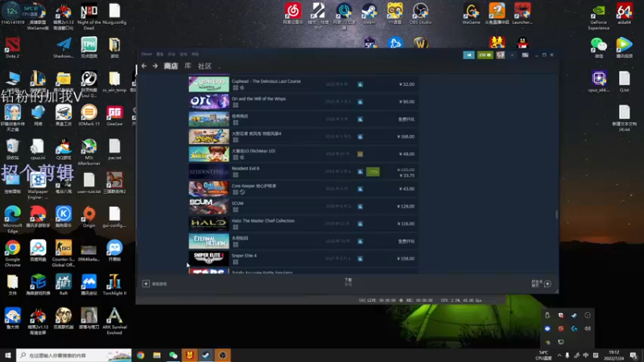Select the SCUM game title
This screenshot has width=644, height=362.
pos(237,204)
